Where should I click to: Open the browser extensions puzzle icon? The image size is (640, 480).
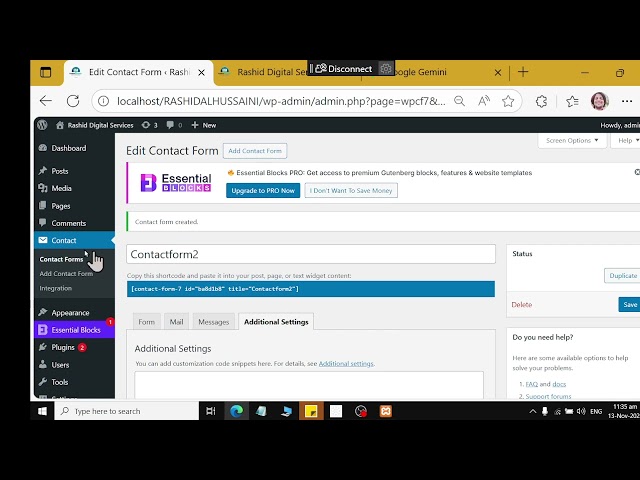(x=541, y=101)
